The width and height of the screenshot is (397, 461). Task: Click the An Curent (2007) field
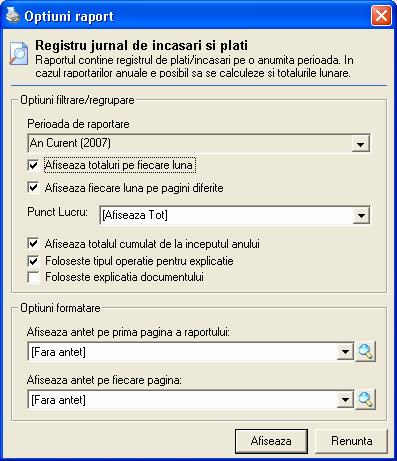point(199,144)
